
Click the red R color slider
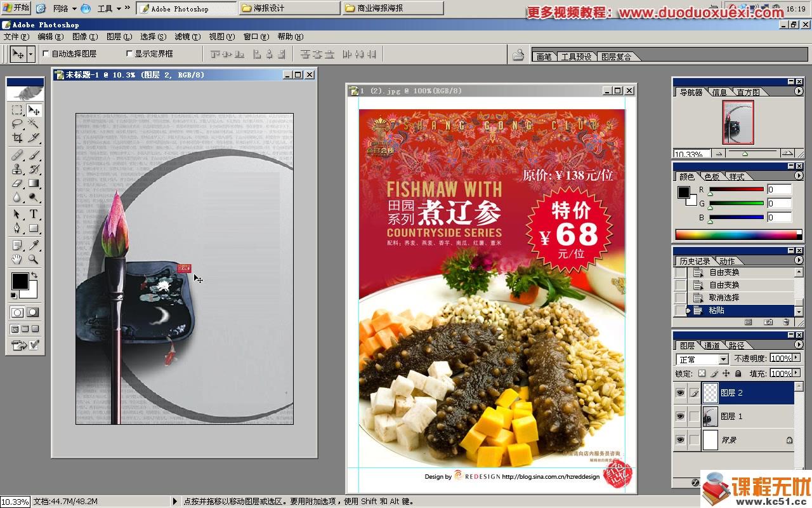pyautogui.click(x=737, y=190)
